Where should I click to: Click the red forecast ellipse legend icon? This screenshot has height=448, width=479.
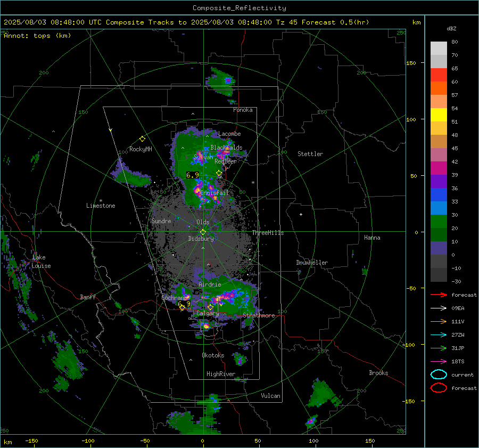pyautogui.click(x=439, y=388)
